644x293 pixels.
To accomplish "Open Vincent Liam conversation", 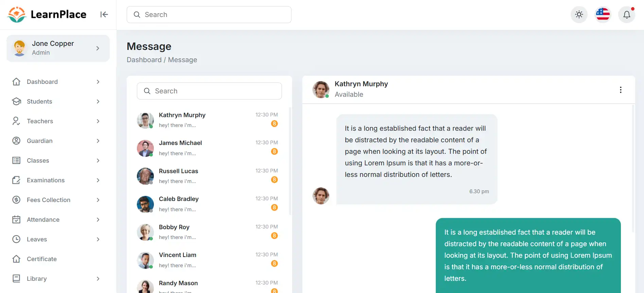I will point(208,260).
